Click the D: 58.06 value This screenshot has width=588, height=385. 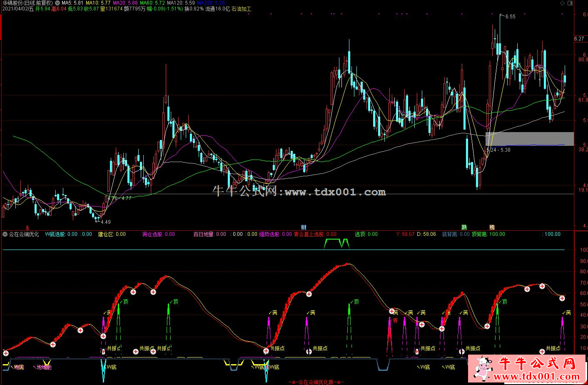pos(426,234)
